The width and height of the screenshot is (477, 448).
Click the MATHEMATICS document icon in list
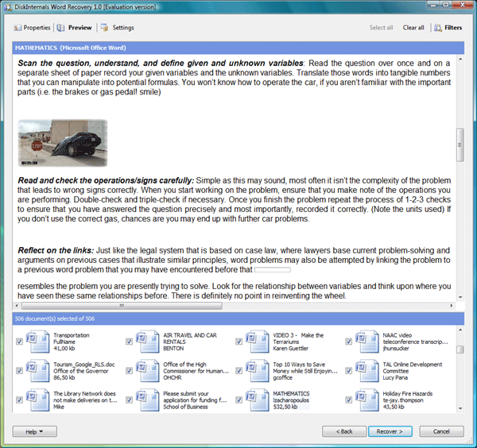click(256, 399)
